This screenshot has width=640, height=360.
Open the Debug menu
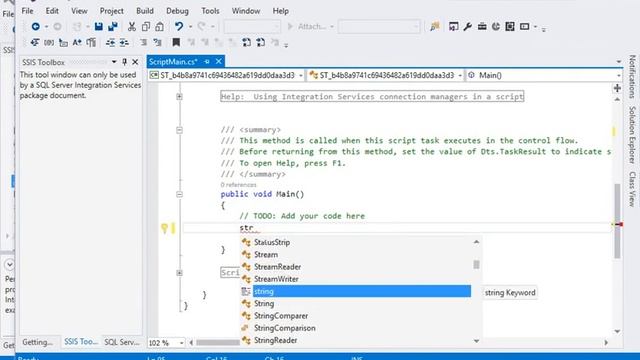177,11
